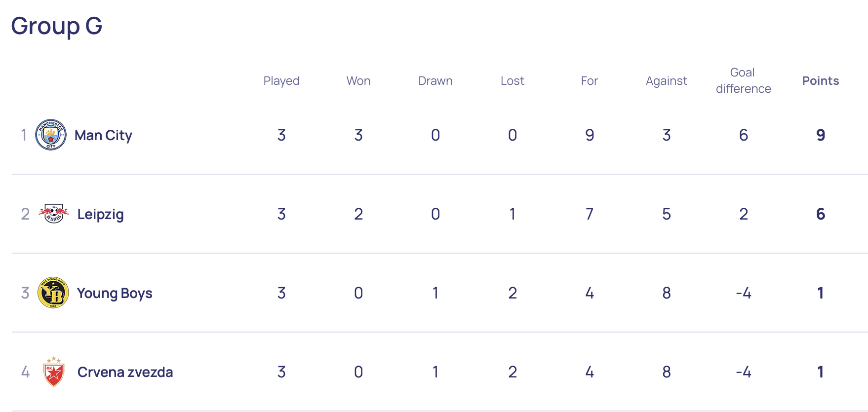The height and width of the screenshot is (412, 868).
Task: Click the Won column header
Action: point(358,81)
